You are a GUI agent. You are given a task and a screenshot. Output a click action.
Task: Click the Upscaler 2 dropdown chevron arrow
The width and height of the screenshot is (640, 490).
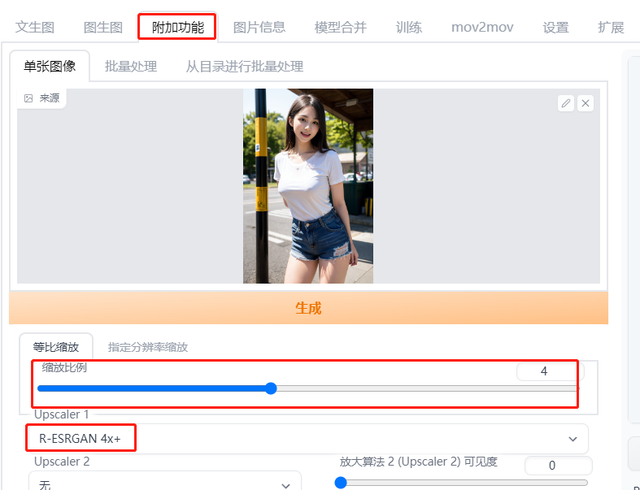pos(286,486)
